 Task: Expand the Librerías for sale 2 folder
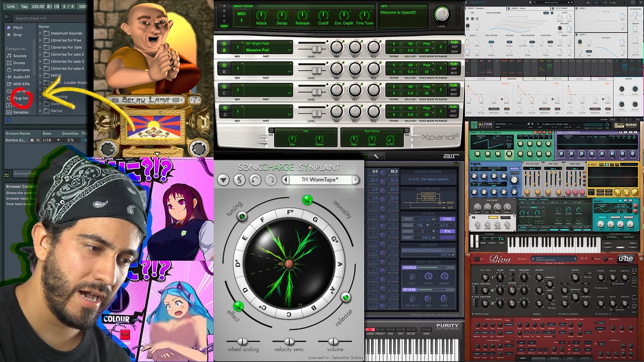(x=41, y=54)
